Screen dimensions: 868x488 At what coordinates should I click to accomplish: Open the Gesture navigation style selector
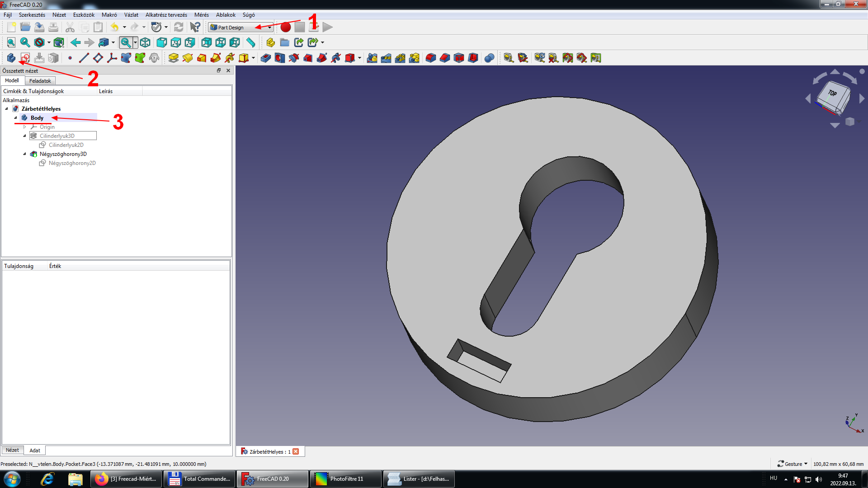click(792, 464)
